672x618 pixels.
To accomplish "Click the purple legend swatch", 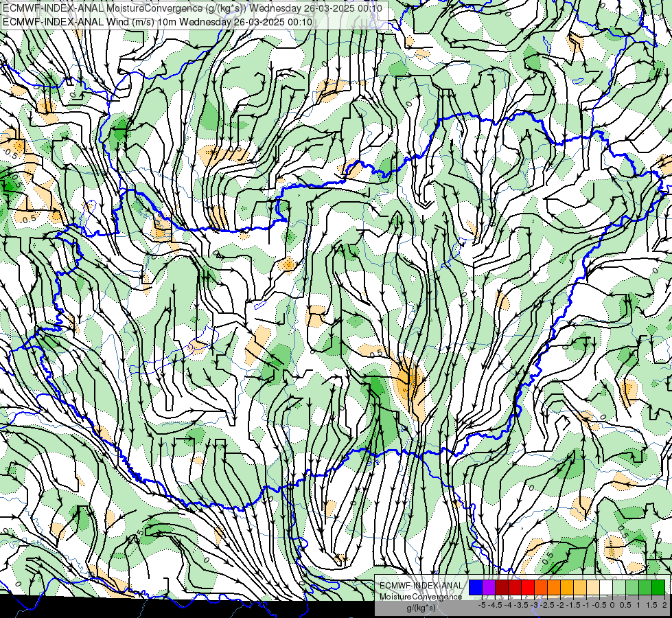I will [489, 588].
